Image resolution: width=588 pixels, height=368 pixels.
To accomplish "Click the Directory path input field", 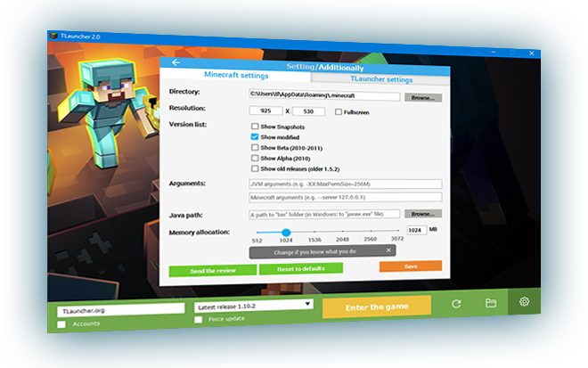I will [324, 95].
